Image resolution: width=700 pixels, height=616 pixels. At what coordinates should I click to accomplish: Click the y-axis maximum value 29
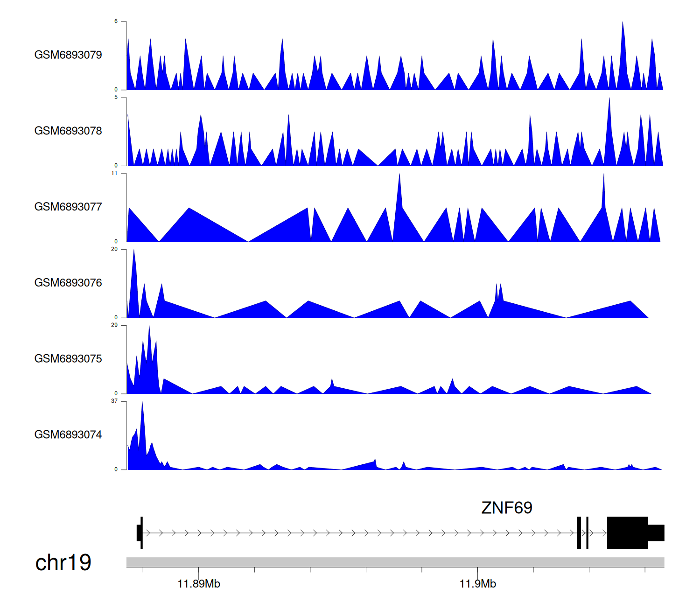[x=114, y=325]
